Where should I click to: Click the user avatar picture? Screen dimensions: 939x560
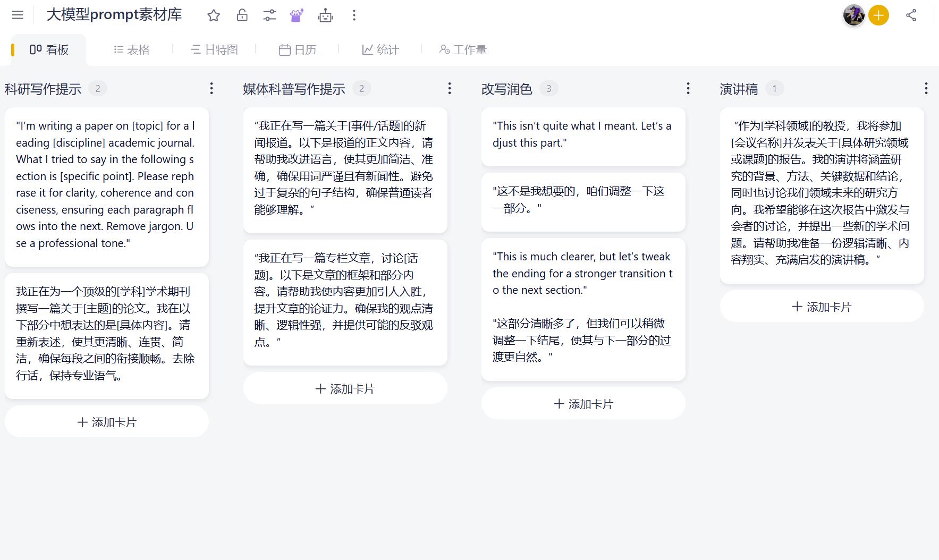(853, 15)
